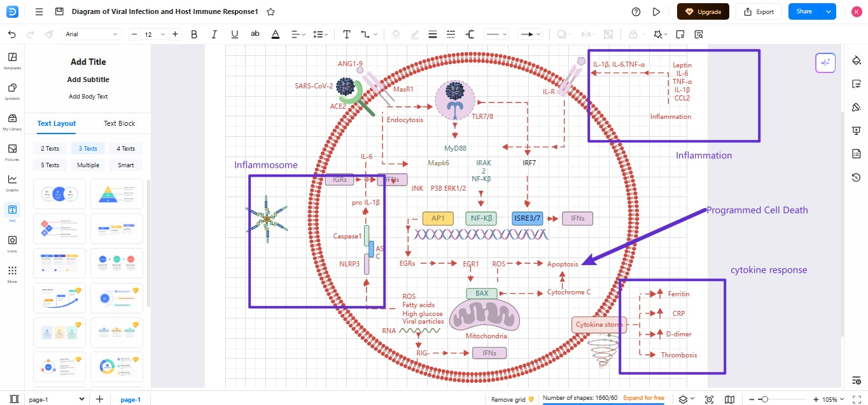The width and height of the screenshot is (868, 405).
Task: Open the line style dropdown
Action: [x=496, y=34]
